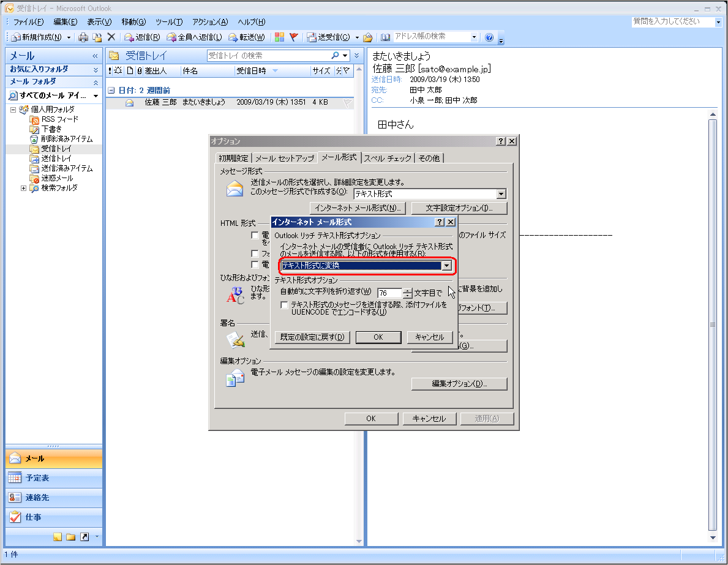The height and width of the screenshot is (565, 728).
Task: Click stepper arrows beside 76 field
Action: click(x=407, y=293)
